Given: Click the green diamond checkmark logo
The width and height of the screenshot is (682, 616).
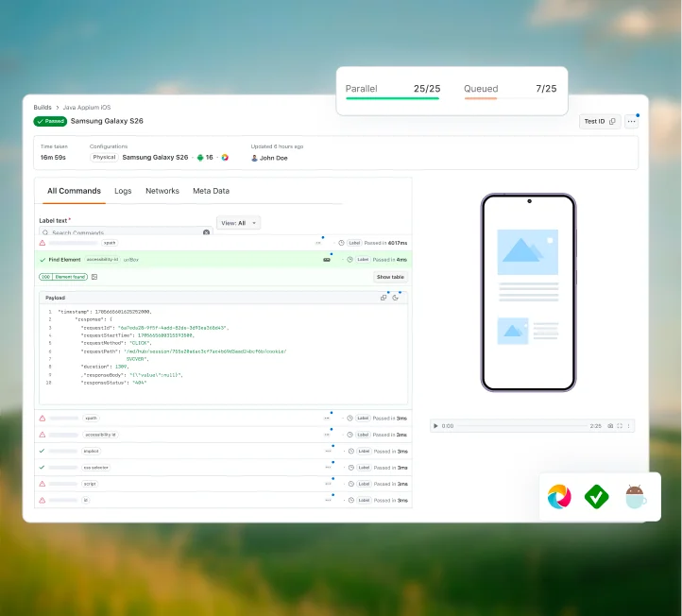Looking at the screenshot, I should [x=596, y=497].
